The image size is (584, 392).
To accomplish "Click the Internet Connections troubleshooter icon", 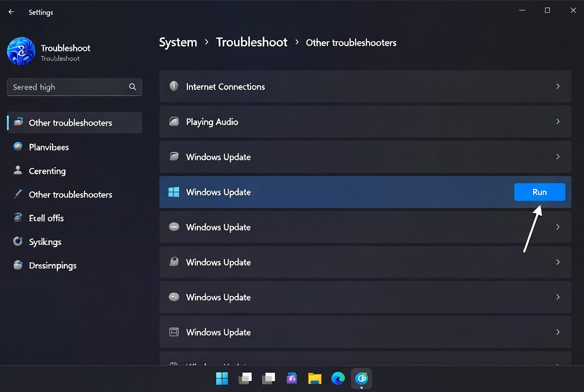I will pyautogui.click(x=174, y=86).
